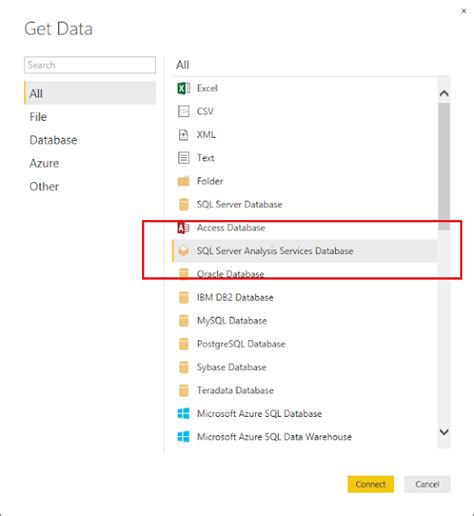The width and height of the screenshot is (474, 516).
Task: Click the yellow Connect button
Action: (371, 484)
